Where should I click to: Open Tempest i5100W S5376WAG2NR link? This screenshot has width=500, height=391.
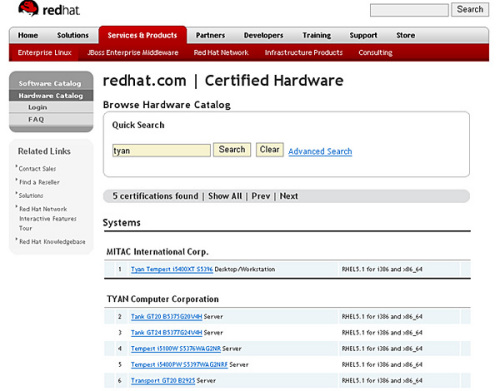(x=176, y=348)
